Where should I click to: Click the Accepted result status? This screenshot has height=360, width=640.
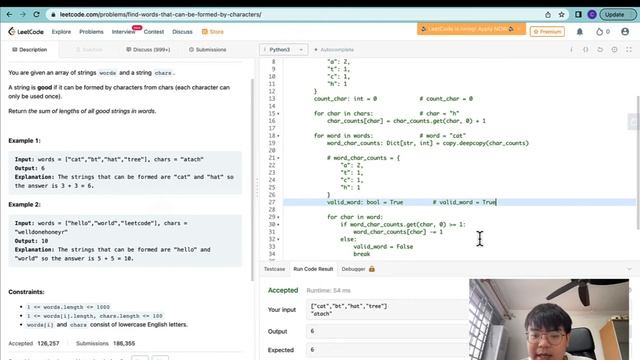point(283,290)
